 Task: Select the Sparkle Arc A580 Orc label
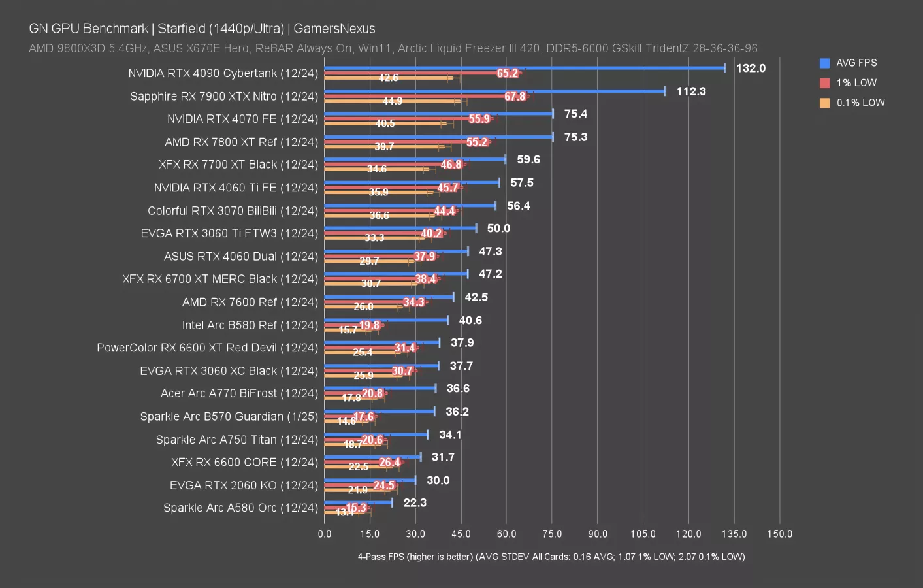240,508
